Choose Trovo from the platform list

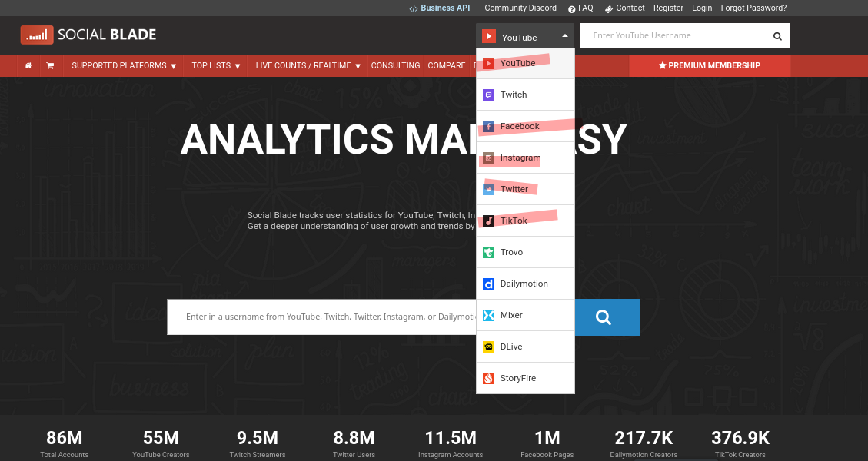coord(525,252)
